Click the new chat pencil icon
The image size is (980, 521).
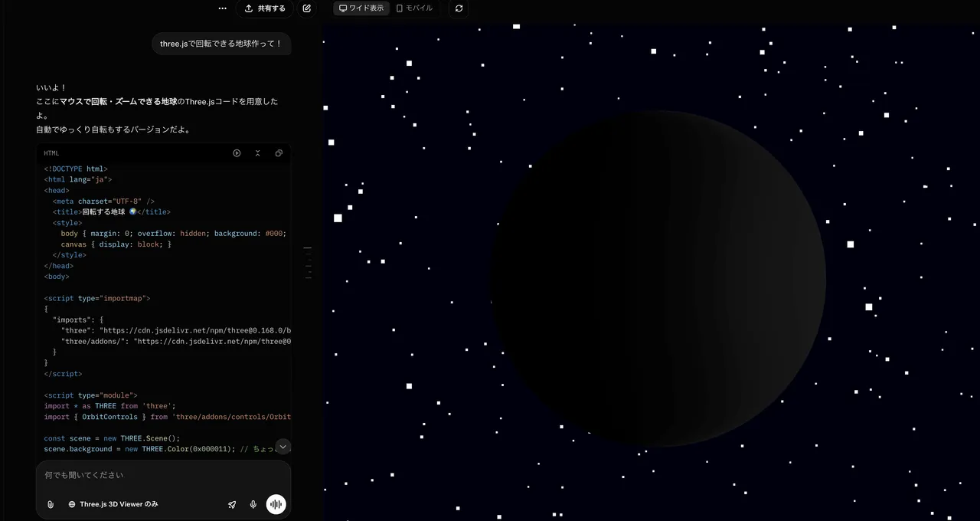point(307,8)
